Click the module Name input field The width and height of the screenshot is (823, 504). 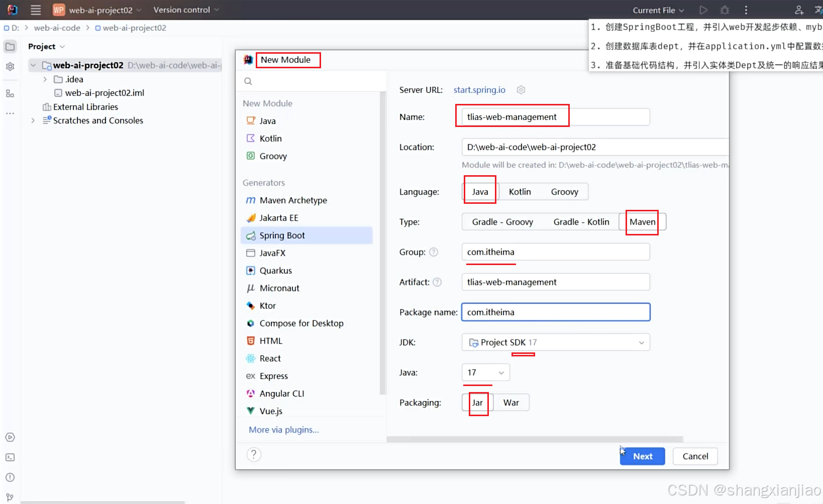pos(556,117)
